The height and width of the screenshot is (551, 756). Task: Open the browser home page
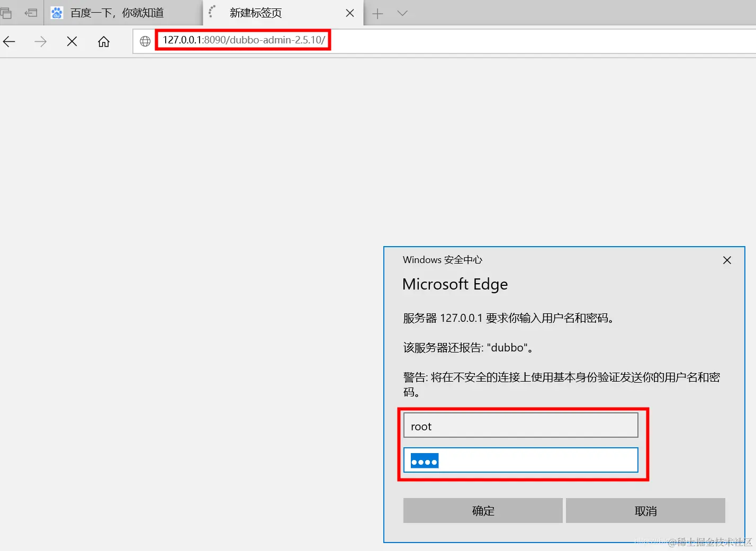(x=104, y=41)
